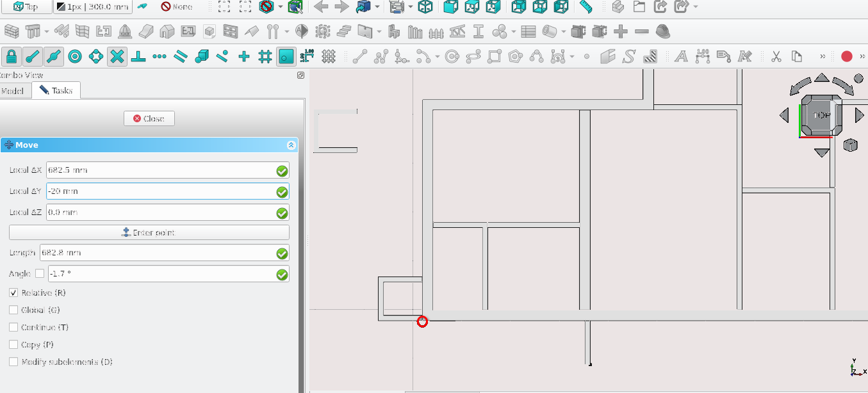Image resolution: width=868 pixels, height=393 pixels.
Task: Select the measure distance ruler icon
Action: point(585,7)
